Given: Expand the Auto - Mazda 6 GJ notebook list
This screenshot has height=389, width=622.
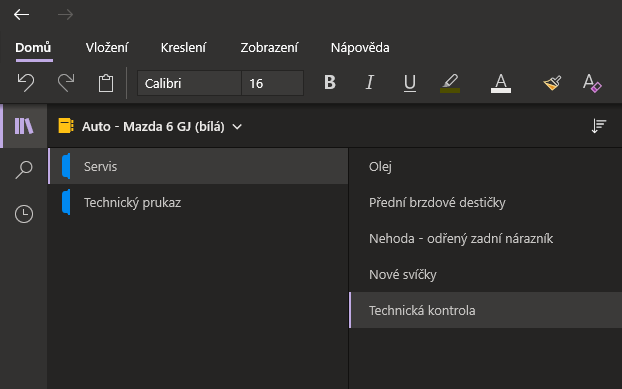Looking at the screenshot, I should click(x=237, y=127).
